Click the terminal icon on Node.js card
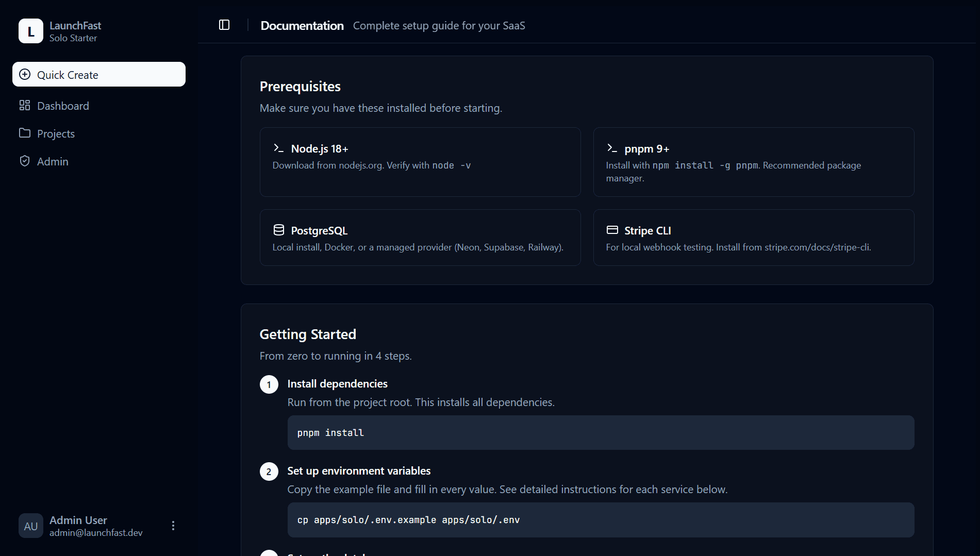Screen dimensions: 980x556 pyautogui.click(x=278, y=148)
